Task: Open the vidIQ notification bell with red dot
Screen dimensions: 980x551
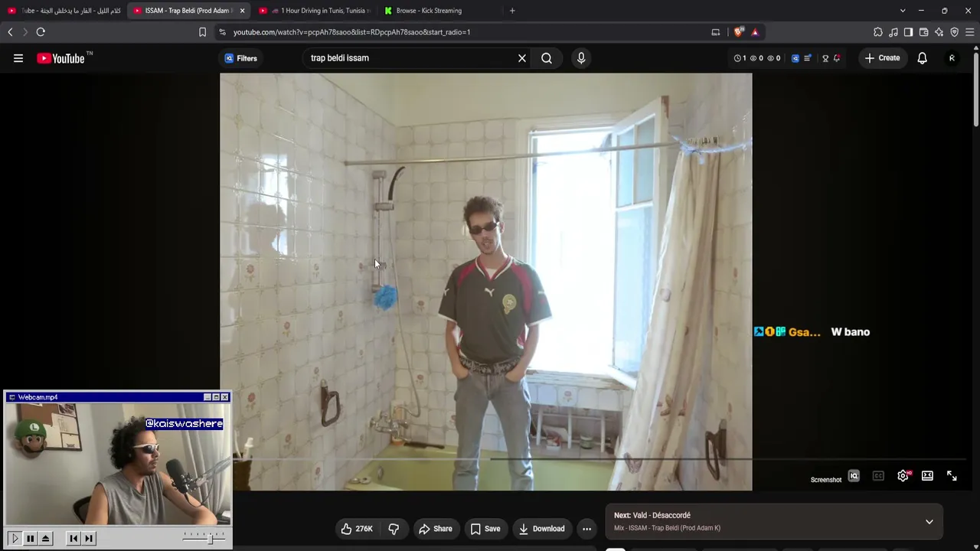Action: point(837,58)
